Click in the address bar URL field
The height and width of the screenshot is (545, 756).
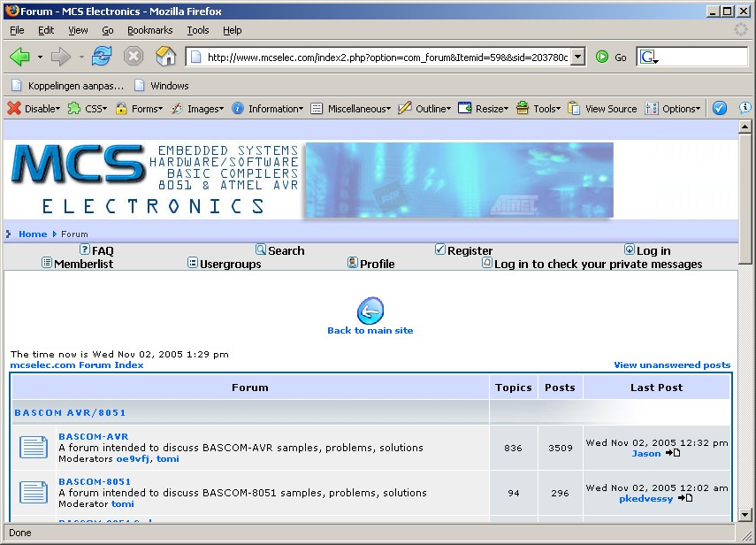[387, 57]
